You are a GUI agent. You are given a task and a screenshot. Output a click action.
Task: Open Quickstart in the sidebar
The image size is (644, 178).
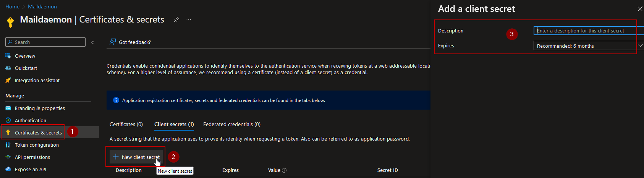point(26,68)
